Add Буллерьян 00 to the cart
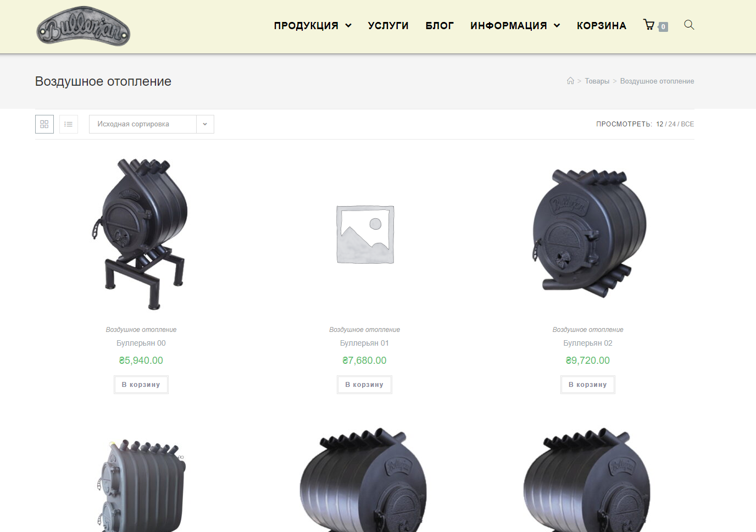The height and width of the screenshot is (532, 756). (x=141, y=385)
